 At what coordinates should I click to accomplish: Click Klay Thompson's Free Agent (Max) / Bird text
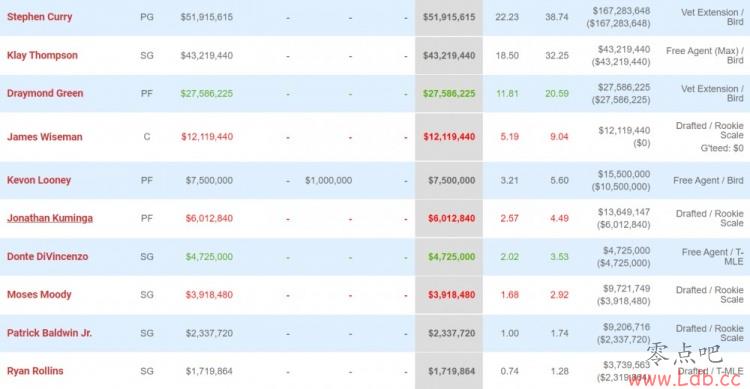pyautogui.click(x=705, y=56)
